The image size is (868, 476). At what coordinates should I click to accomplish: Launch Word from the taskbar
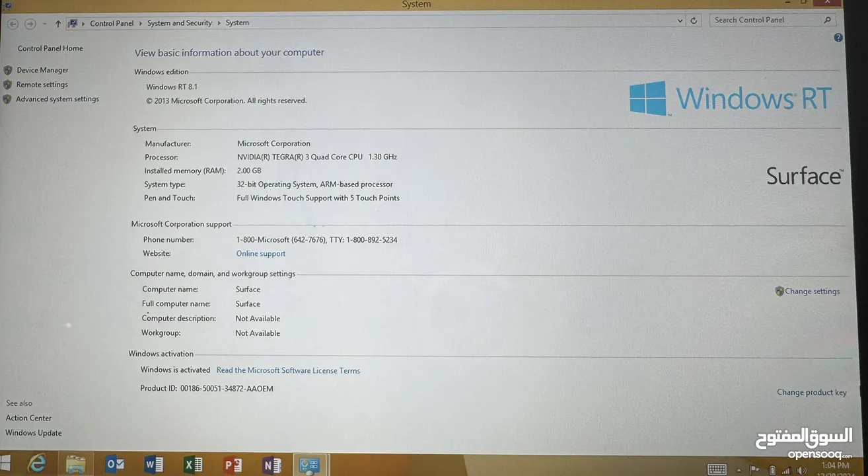point(154,465)
